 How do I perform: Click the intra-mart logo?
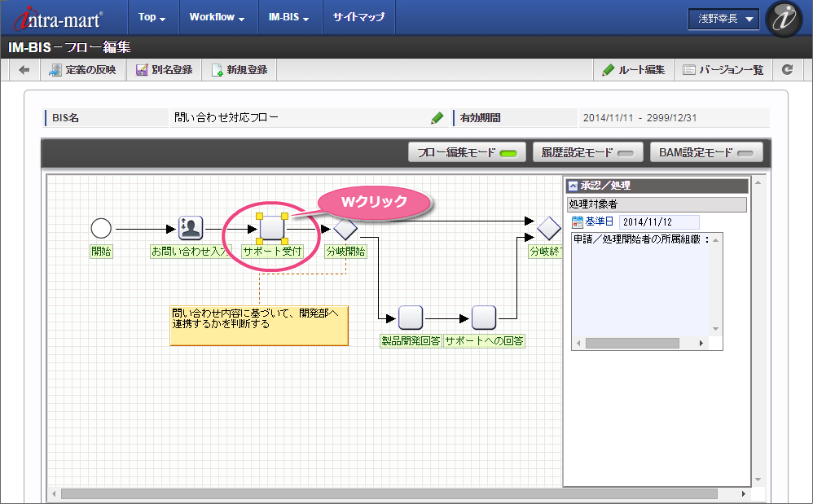(58, 19)
